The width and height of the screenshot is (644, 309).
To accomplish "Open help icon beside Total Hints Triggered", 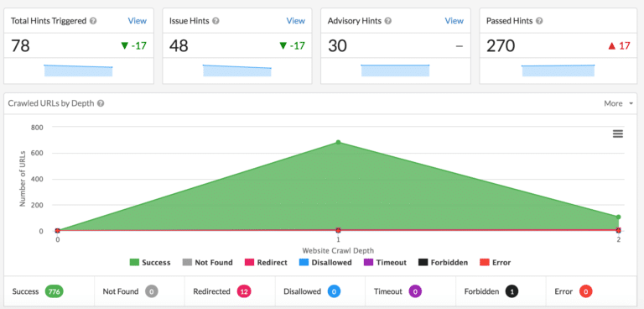I will [x=93, y=21].
